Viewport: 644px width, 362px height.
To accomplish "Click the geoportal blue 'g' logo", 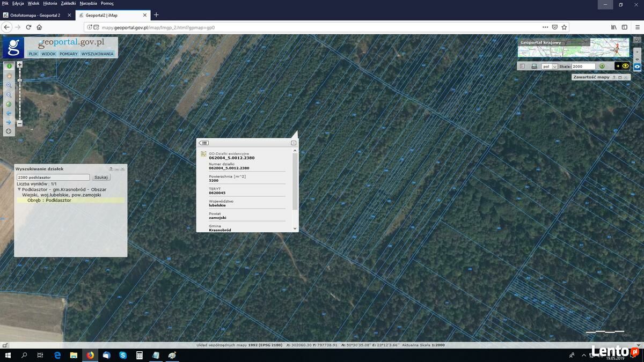I will click(x=13, y=47).
